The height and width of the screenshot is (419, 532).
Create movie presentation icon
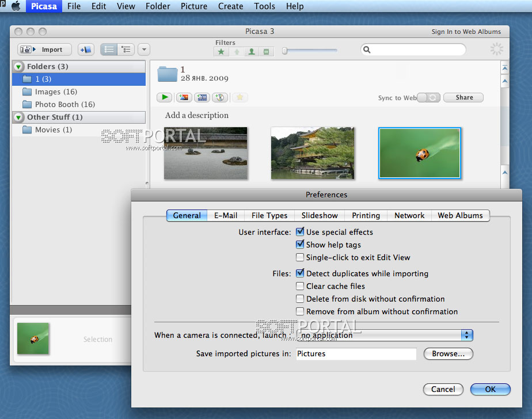pos(202,97)
